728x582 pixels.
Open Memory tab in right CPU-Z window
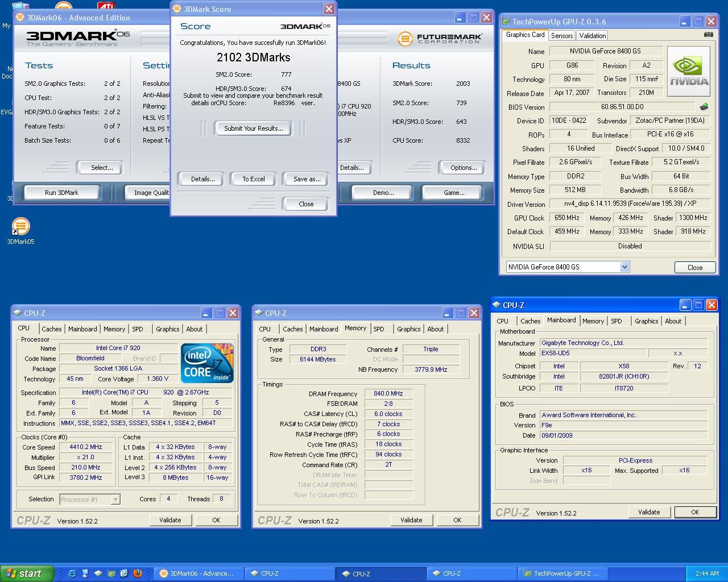point(593,321)
